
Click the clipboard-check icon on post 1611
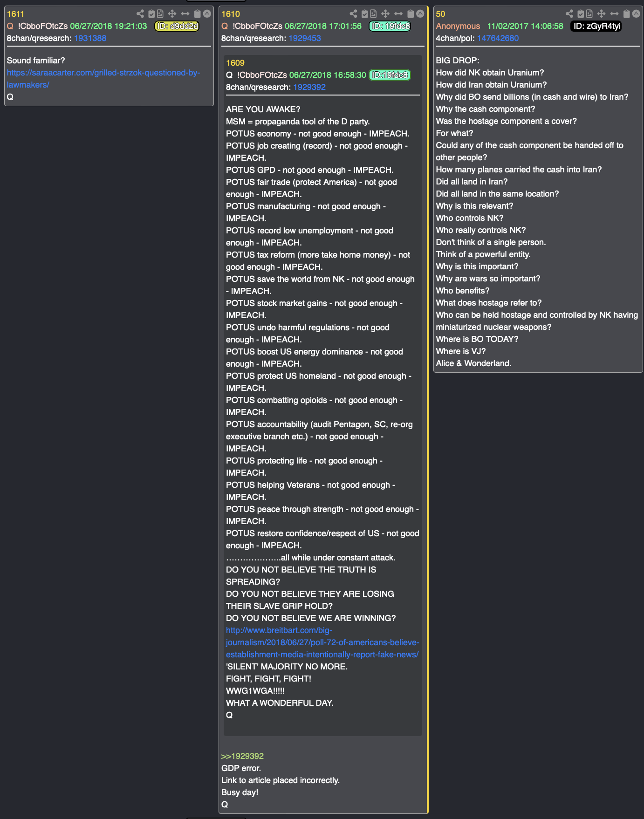[x=151, y=14]
